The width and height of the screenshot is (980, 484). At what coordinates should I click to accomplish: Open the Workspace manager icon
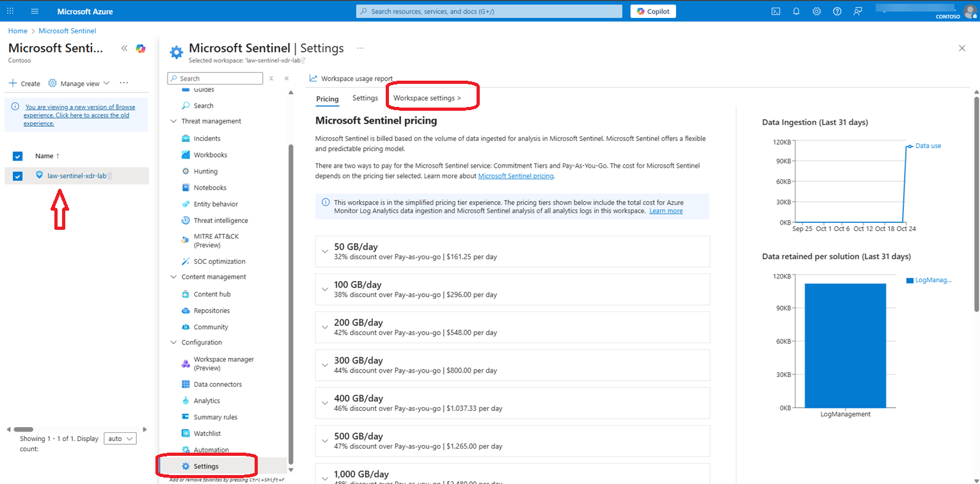coord(186,364)
